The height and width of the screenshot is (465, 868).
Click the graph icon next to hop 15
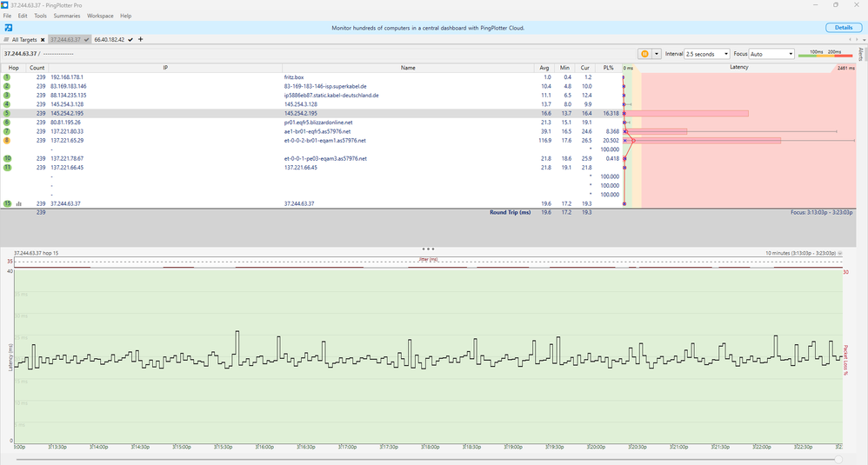18,204
